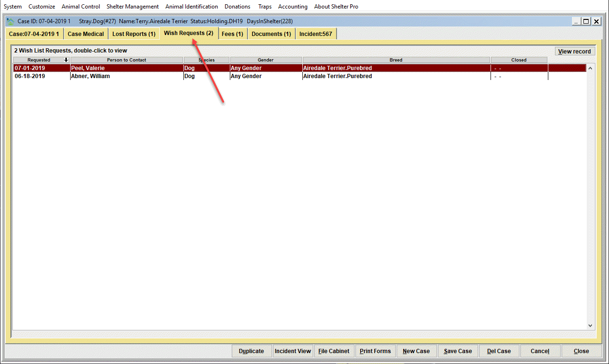
Task: Open the Animal Control menu
Action: click(81, 7)
